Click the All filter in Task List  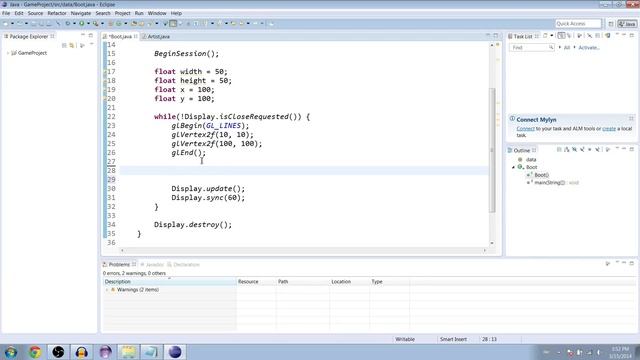coord(567,48)
